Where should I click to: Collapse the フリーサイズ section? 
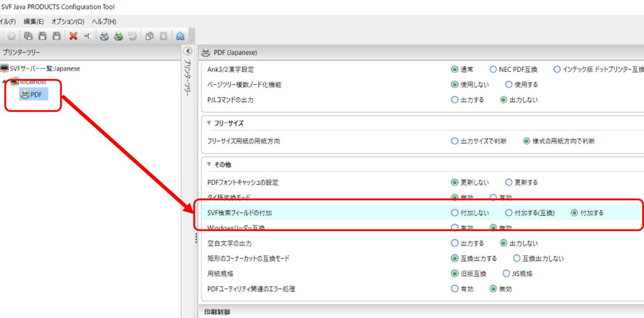tap(208, 123)
